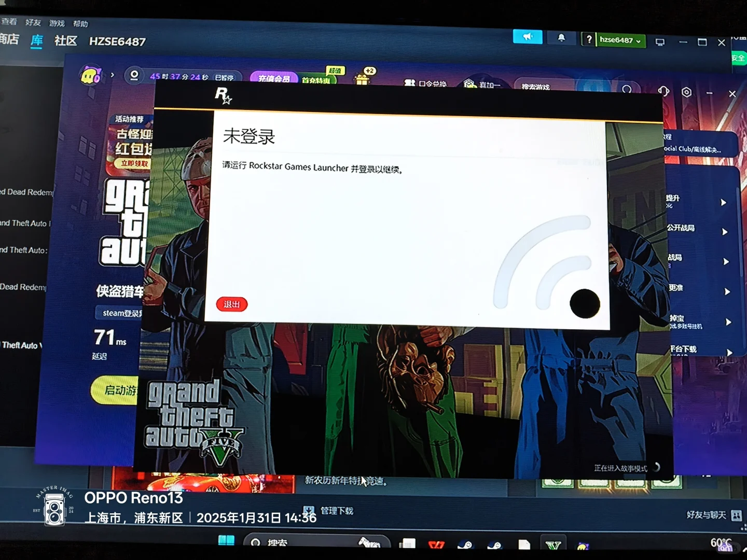Select the bold Theft Auto V library entry

22,345
